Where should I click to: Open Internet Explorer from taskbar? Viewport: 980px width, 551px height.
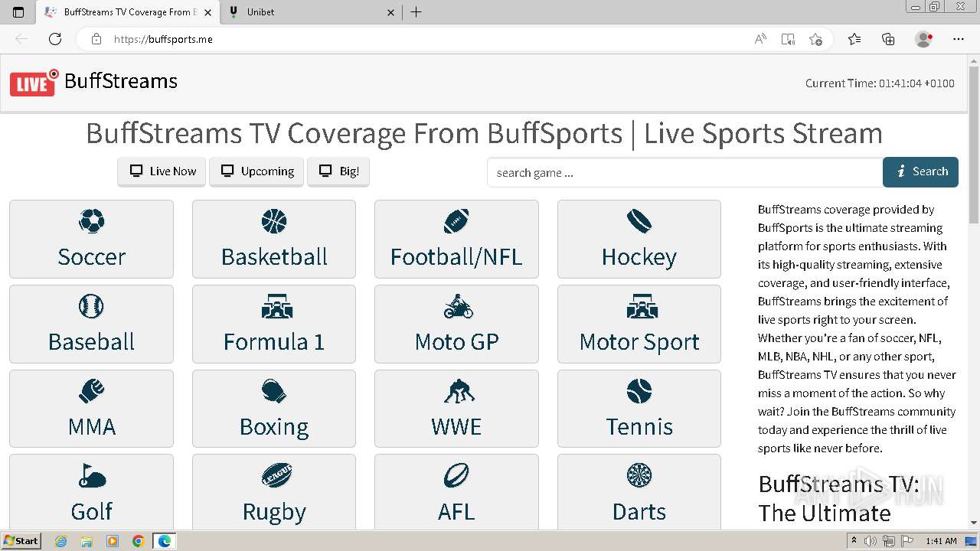pos(61,541)
